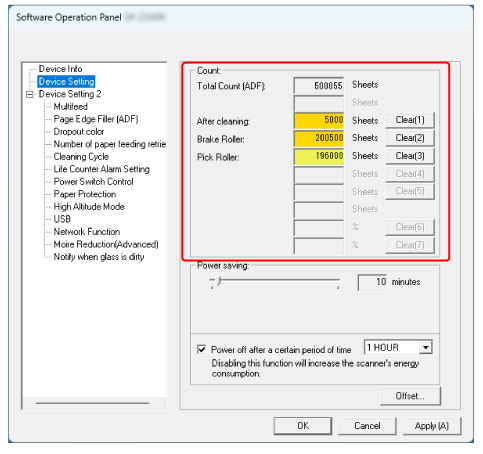Click the tree panel horizontal scrollbar
The height and width of the screenshot is (454, 483).
92,403
